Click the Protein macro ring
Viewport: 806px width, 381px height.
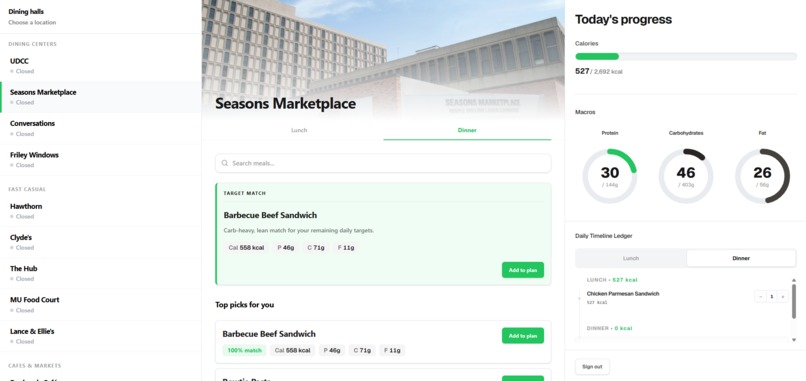[610, 176]
